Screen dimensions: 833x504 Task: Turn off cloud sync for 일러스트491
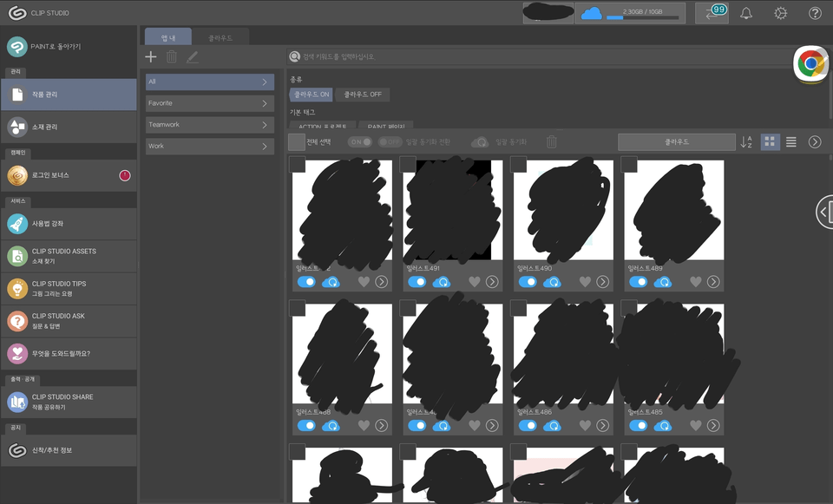[417, 281]
